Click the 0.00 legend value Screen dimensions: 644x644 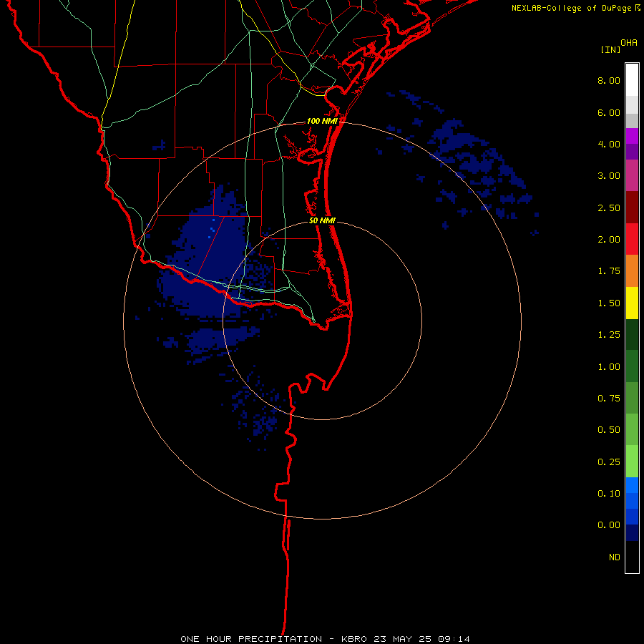click(x=609, y=525)
